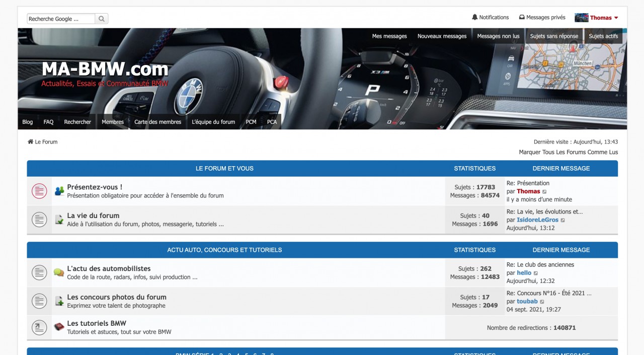The image size is (644, 355).
Task: Click Marquer Tous Les Forums Comme Lus
Action: tap(569, 152)
